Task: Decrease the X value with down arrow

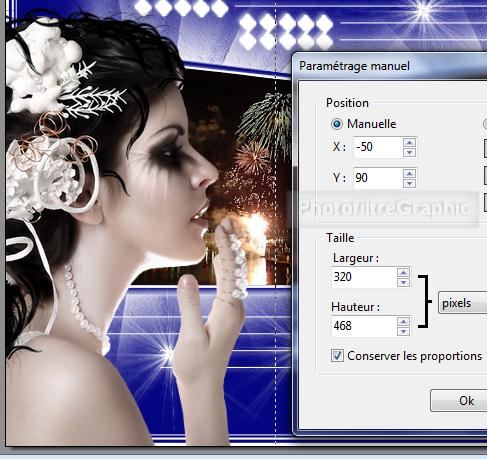Action: click(x=409, y=152)
